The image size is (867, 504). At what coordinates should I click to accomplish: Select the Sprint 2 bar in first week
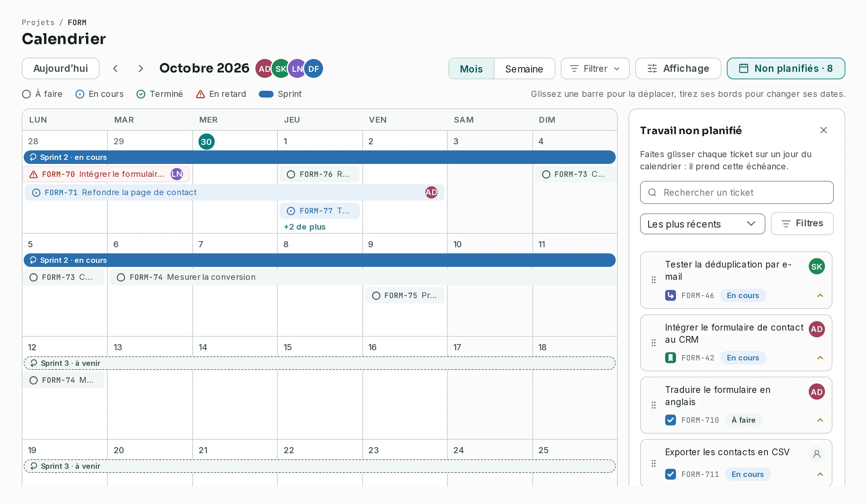point(319,157)
